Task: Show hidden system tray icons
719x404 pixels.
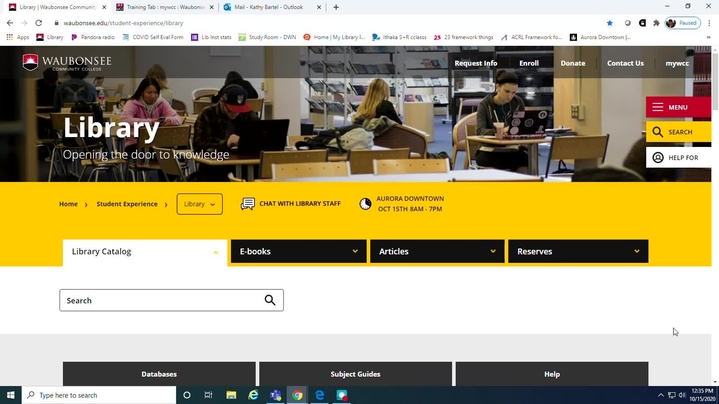Action: (x=661, y=395)
